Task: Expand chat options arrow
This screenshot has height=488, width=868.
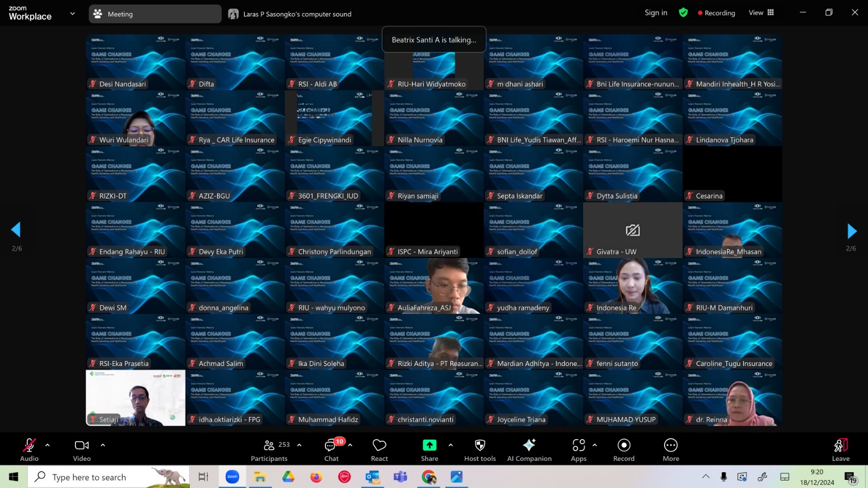Action: pyautogui.click(x=350, y=445)
